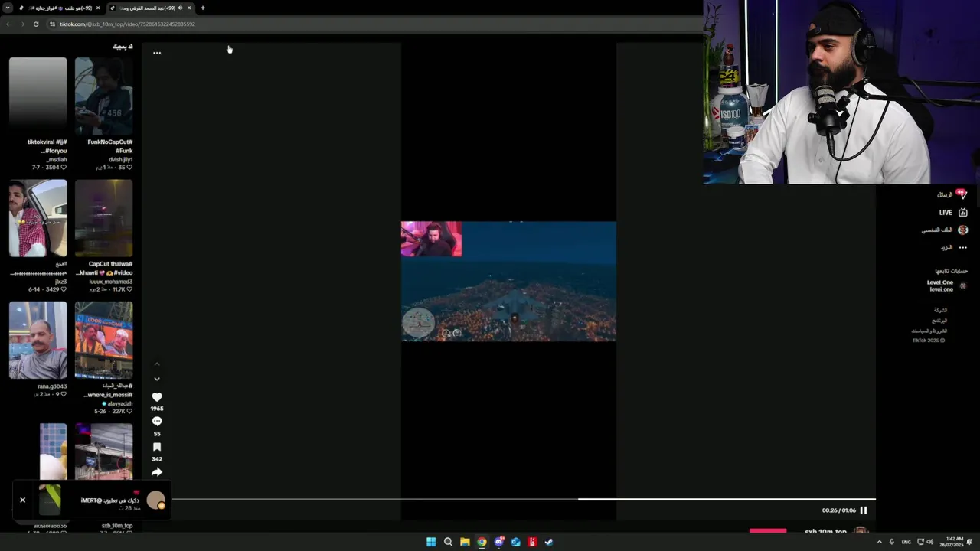Open the Level_One followed account

pos(946,285)
